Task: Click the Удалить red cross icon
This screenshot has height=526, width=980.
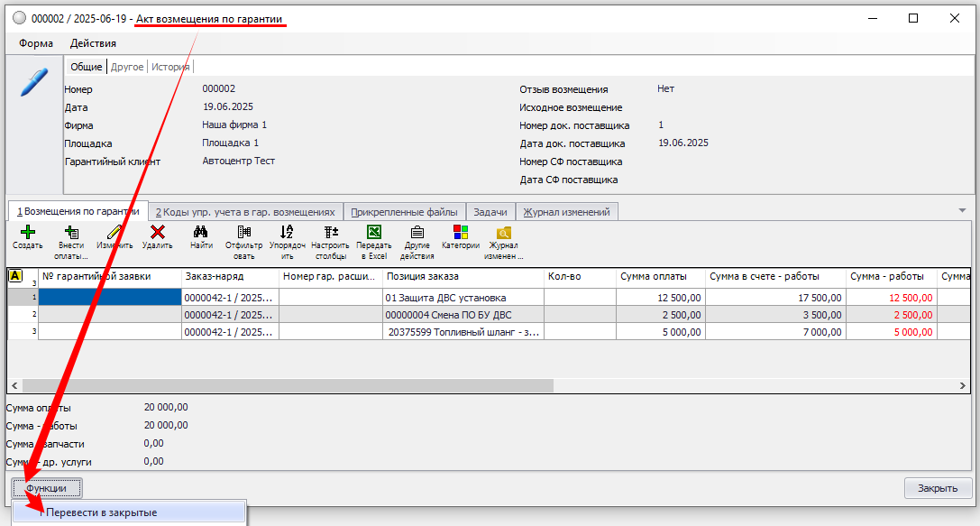Action: point(158,233)
